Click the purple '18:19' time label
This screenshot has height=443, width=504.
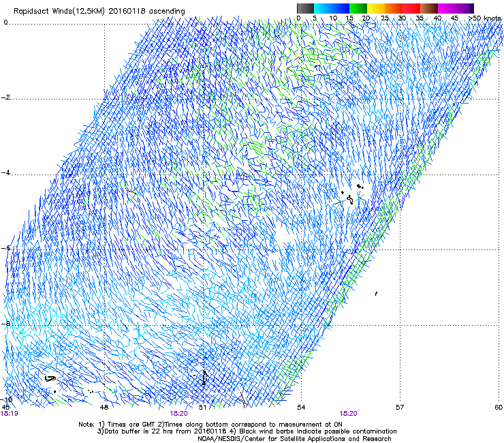[10, 414]
